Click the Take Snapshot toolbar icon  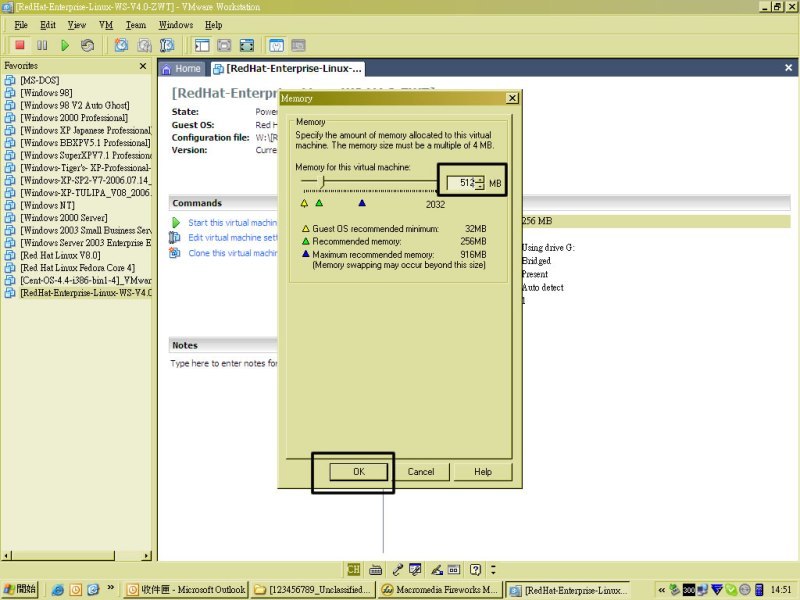click(x=121, y=45)
